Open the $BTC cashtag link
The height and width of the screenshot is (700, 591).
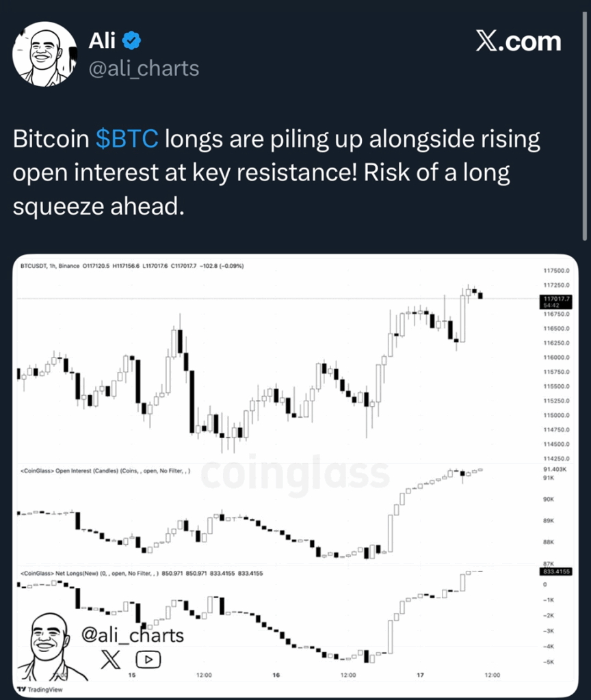pos(127,139)
